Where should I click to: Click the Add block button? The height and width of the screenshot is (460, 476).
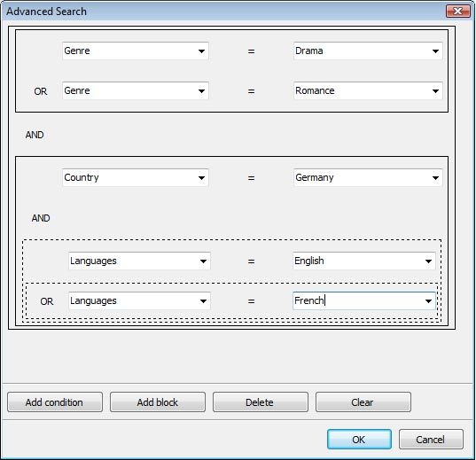tap(158, 402)
